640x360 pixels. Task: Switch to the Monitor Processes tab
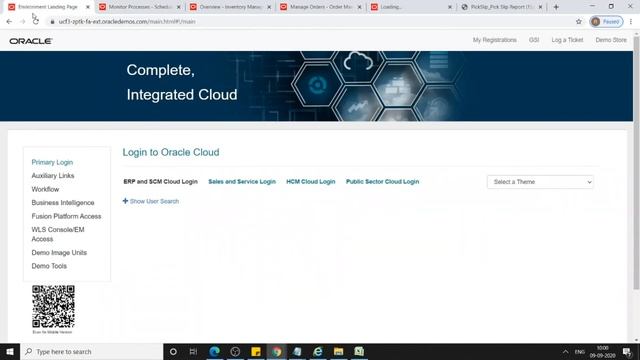[140, 7]
